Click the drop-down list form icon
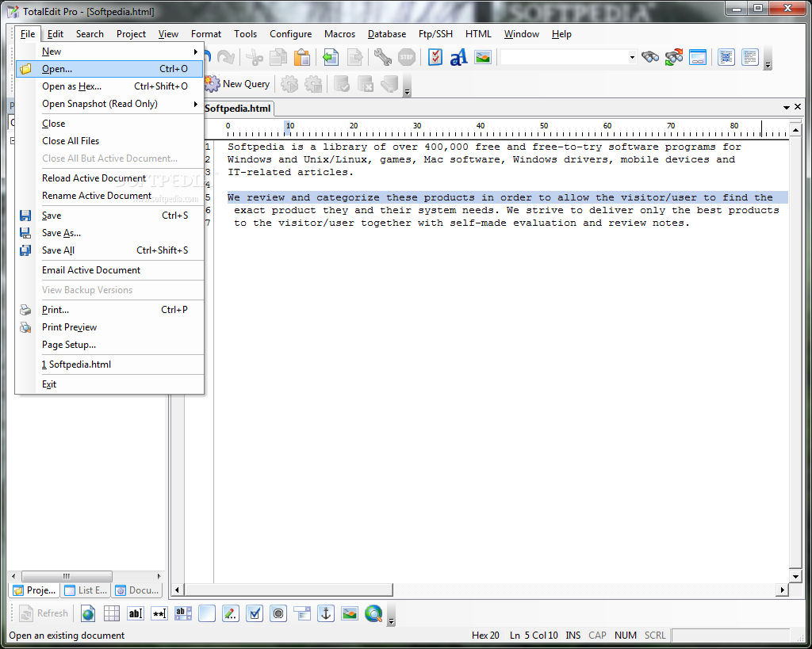This screenshot has height=649, width=812. pos(302,613)
